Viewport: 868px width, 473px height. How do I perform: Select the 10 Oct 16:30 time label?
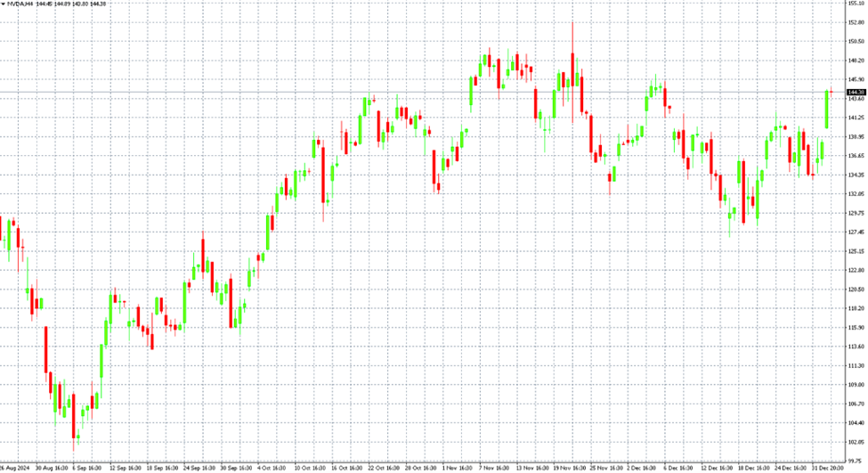[x=310, y=468]
